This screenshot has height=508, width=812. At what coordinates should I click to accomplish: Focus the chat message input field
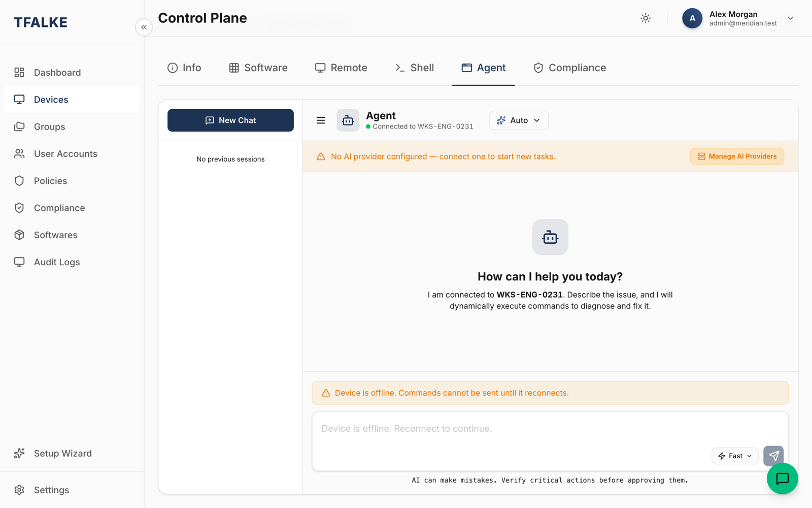tap(550, 429)
